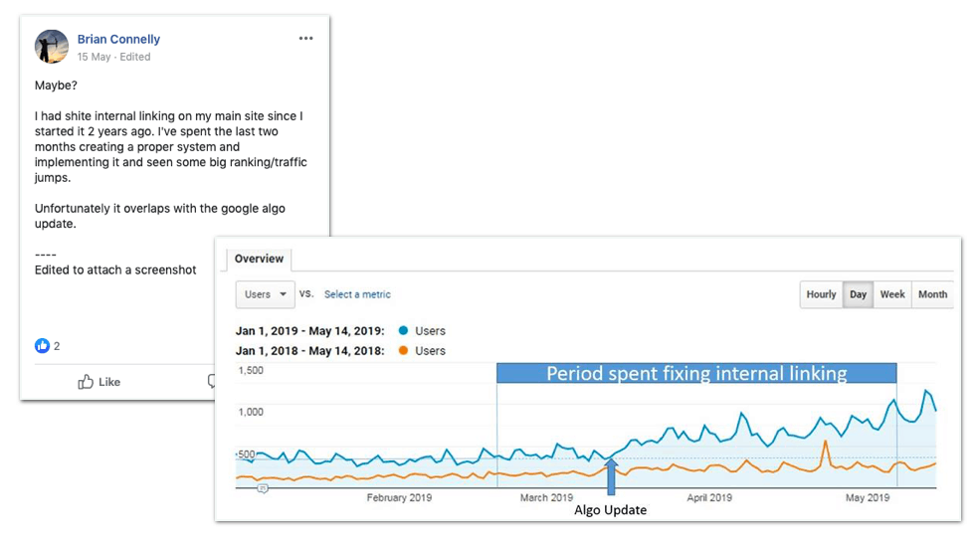Switch chart granularity to Week

pos(892,294)
